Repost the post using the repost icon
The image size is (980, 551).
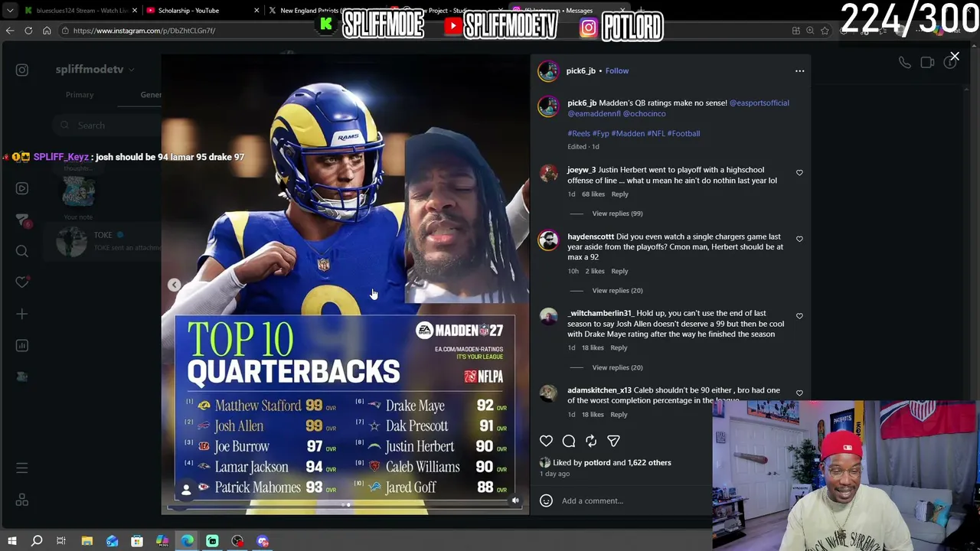(591, 441)
